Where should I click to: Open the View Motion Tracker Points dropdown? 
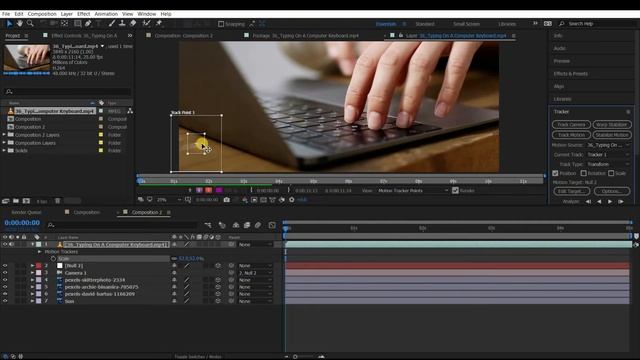(x=412, y=191)
